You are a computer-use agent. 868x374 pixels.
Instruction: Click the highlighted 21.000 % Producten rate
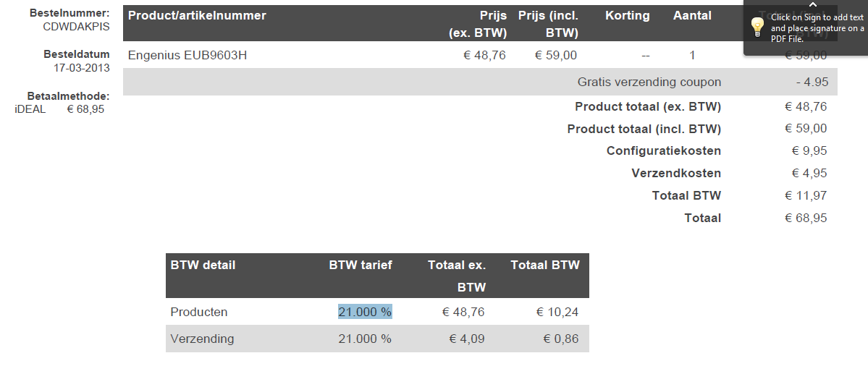pyautogui.click(x=365, y=312)
